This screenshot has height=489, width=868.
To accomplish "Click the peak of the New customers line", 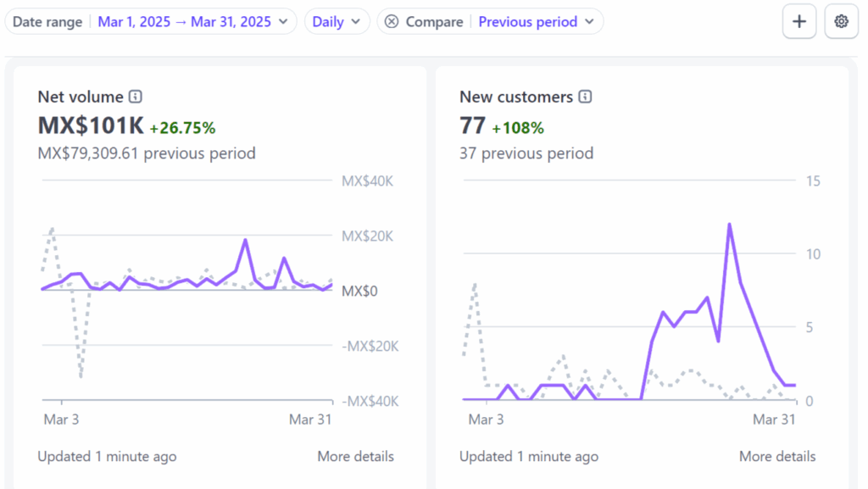I will pyautogui.click(x=730, y=224).
